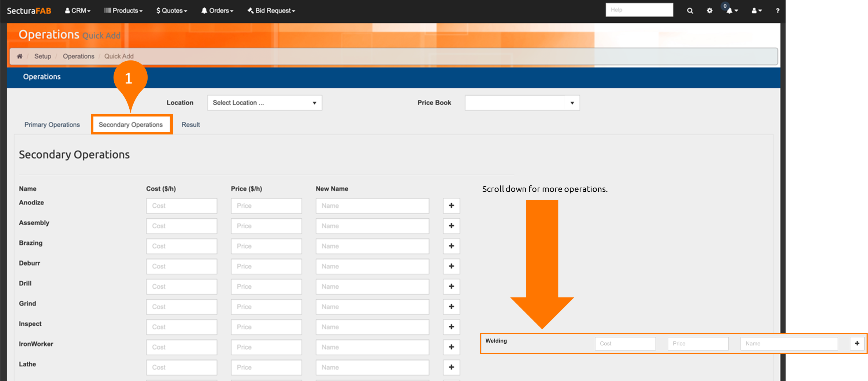
Task: Open the Quotes navigation menu
Action: click(x=172, y=11)
